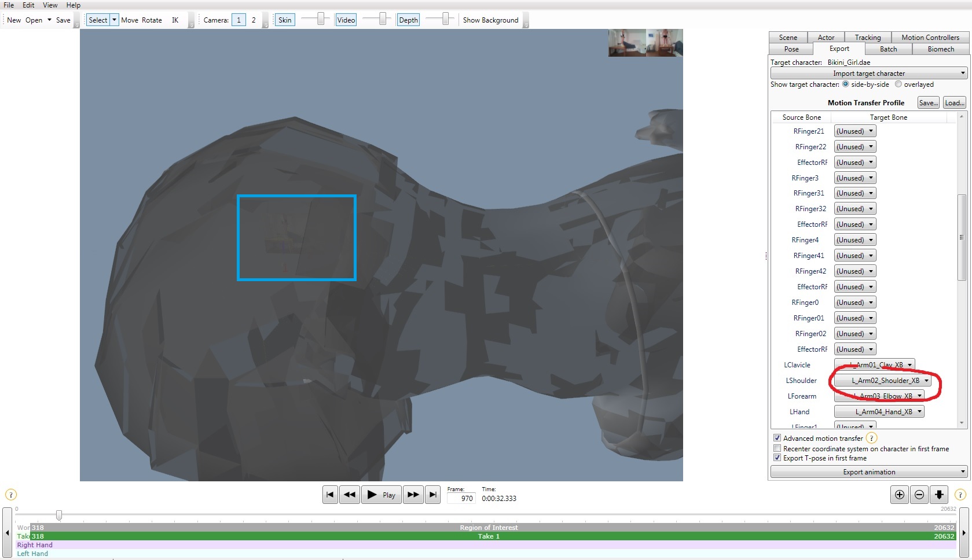Activate the IK tool

click(175, 20)
